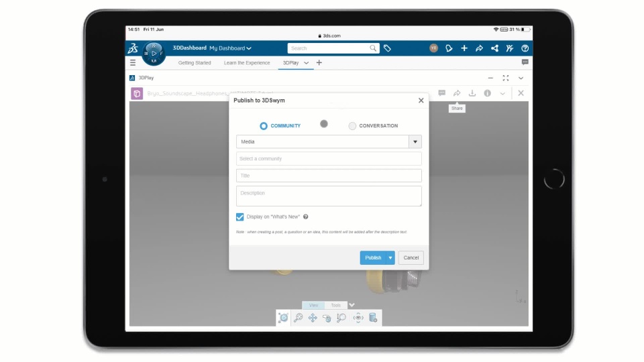This screenshot has height=362, width=644.
Task: Click the Title input field
Action: coord(329,176)
